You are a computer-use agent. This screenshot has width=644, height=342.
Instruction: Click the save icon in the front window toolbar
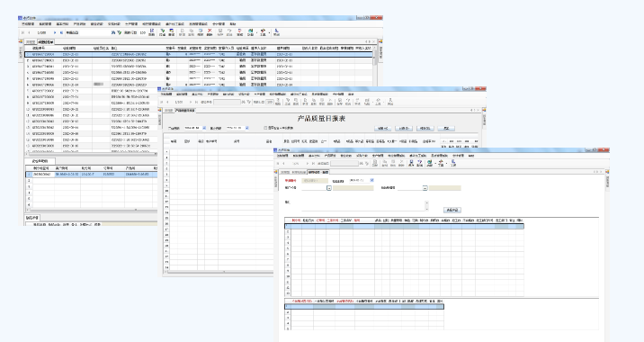(411, 163)
